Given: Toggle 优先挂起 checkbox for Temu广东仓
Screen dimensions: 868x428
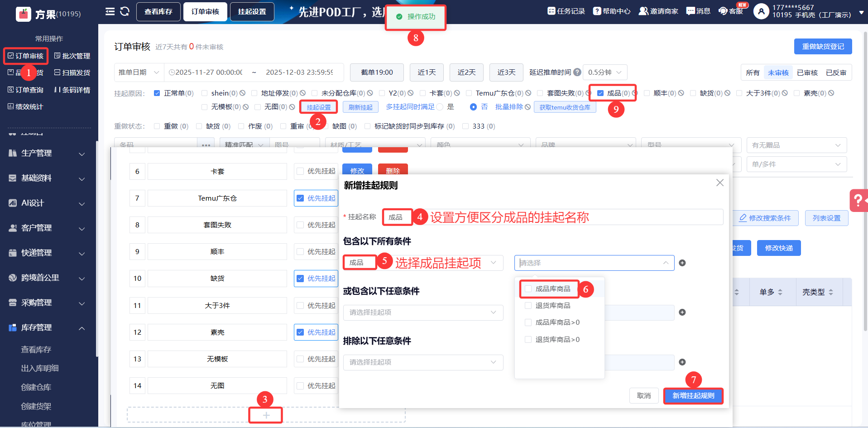Looking at the screenshot, I should [300, 198].
